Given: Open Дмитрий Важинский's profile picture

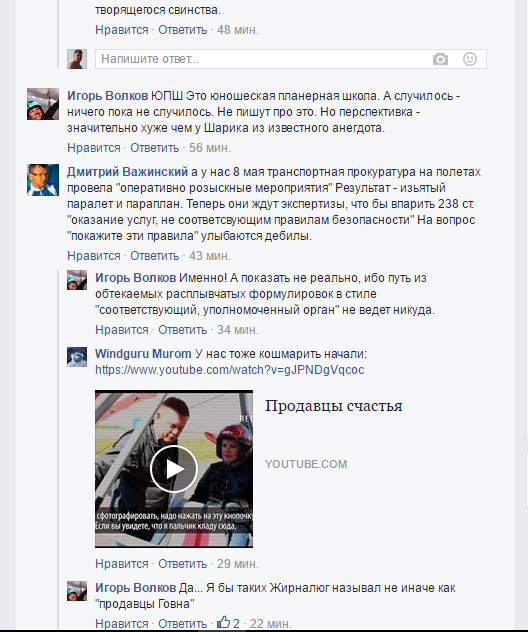Looking at the screenshot, I should pos(43,180).
